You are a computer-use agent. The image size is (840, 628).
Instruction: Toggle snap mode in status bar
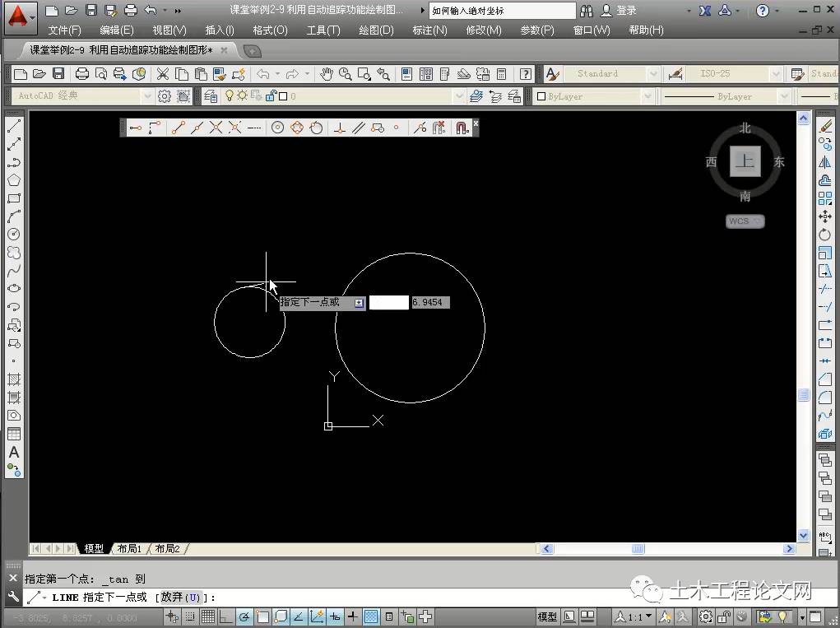click(x=190, y=616)
